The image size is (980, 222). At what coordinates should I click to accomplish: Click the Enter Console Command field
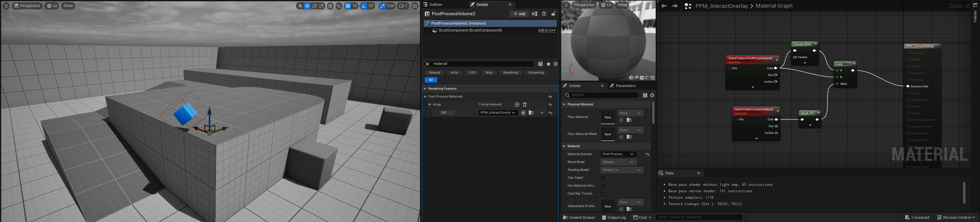tap(699, 217)
